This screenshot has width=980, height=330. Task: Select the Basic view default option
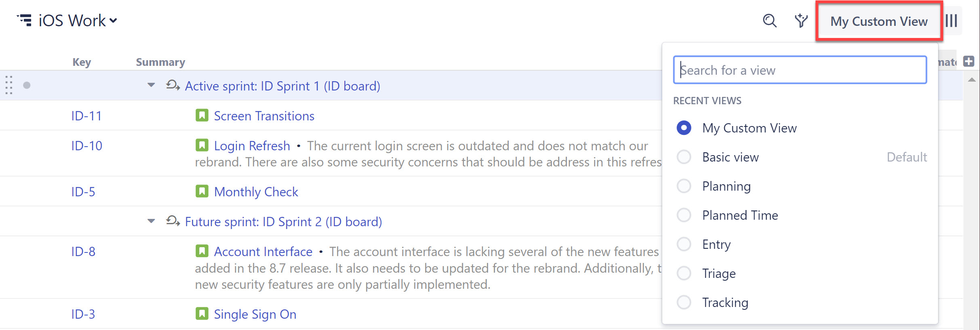684,157
